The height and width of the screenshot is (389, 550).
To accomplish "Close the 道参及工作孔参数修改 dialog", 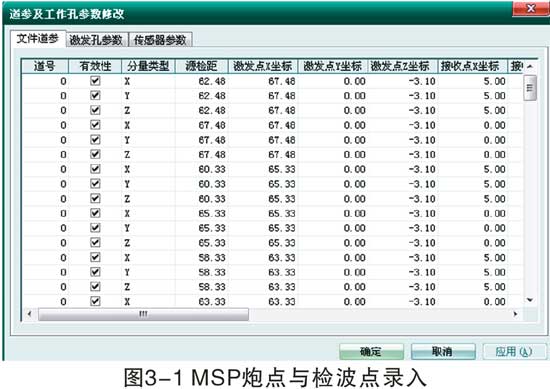I will point(531,8).
